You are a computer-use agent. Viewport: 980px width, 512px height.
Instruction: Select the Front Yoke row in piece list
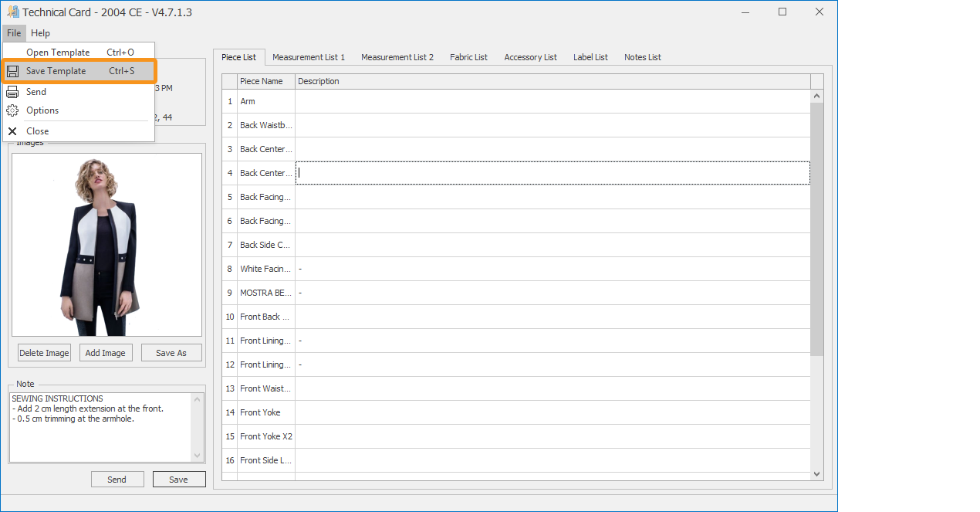click(x=260, y=412)
